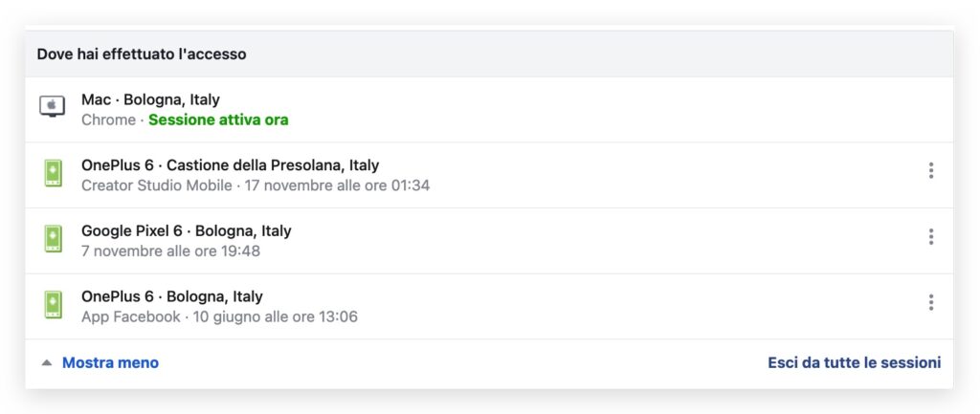
Task: Click the 7 novembre alle ore 19:48 timestamp
Action: pyautogui.click(x=170, y=251)
